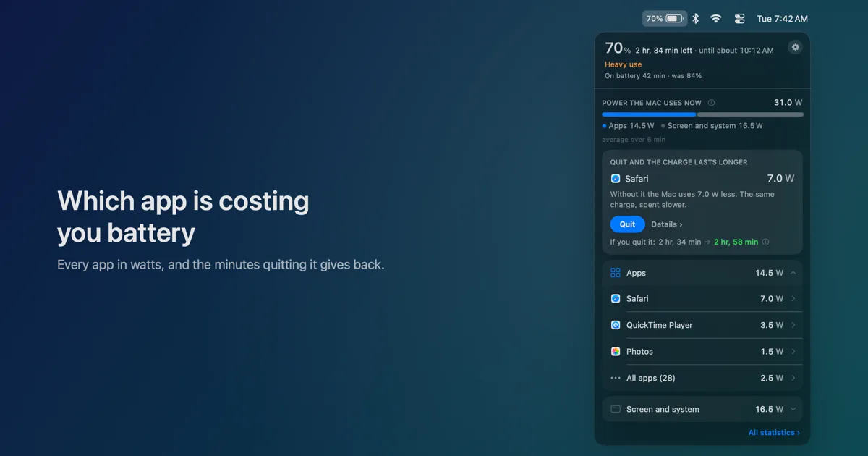
Task: Open Details link for Safari
Action: [666, 224]
